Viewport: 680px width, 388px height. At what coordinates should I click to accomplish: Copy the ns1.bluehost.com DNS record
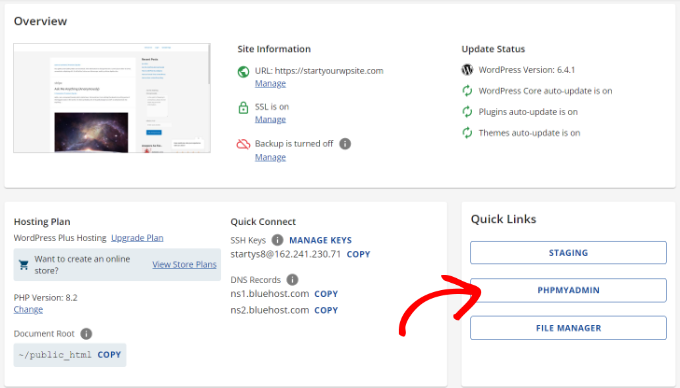click(326, 294)
